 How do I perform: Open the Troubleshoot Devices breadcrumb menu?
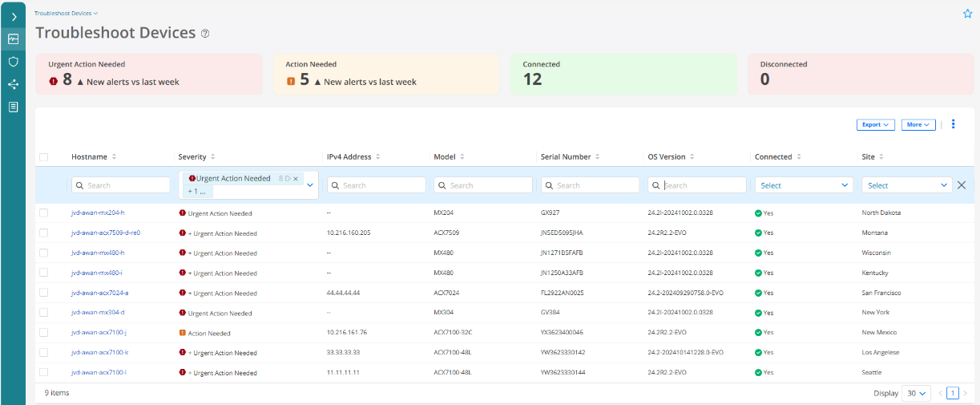(x=66, y=14)
